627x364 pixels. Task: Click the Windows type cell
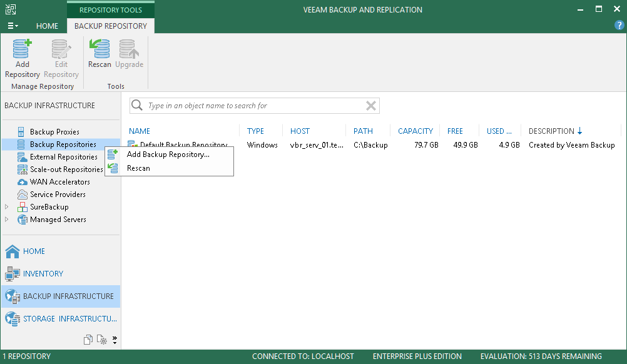point(262,145)
